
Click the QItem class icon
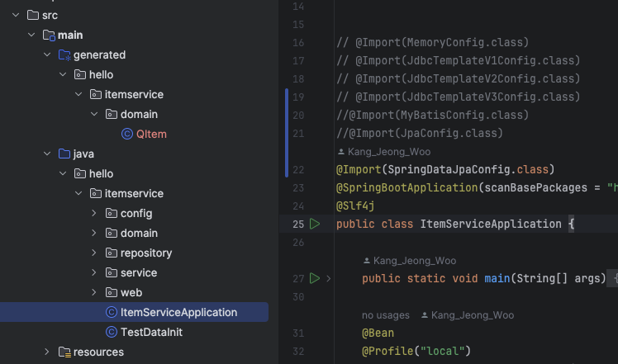click(127, 134)
